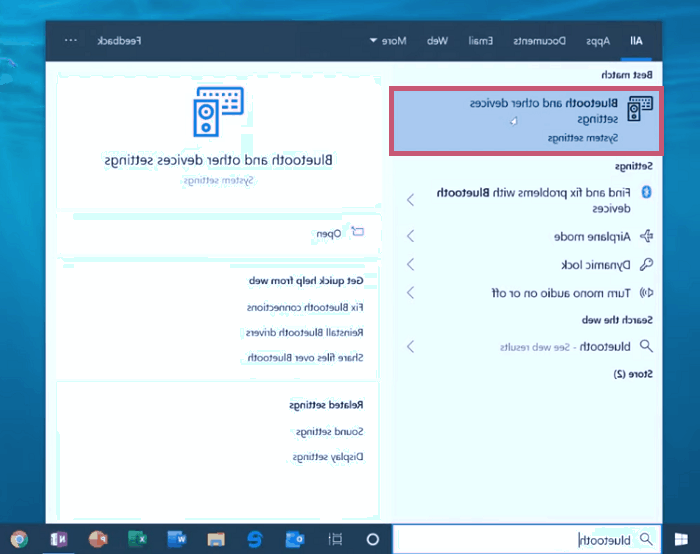The width and height of the screenshot is (700, 554).
Task: Open Word from the taskbar
Action: [176, 539]
